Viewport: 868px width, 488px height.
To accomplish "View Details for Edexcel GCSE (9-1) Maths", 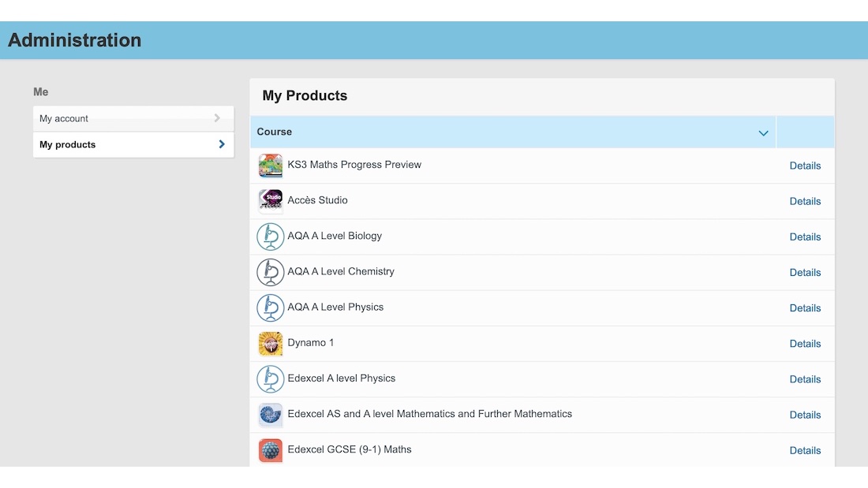I will tap(805, 450).
